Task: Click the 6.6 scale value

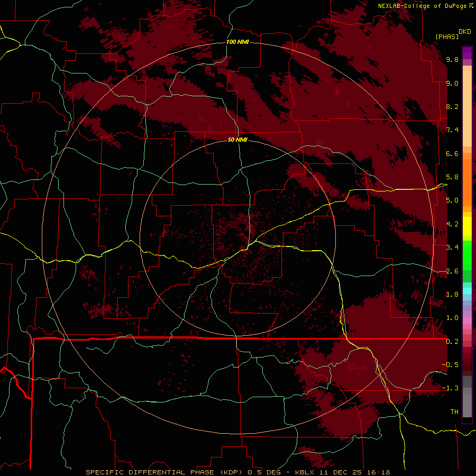Action: (452, 153)
